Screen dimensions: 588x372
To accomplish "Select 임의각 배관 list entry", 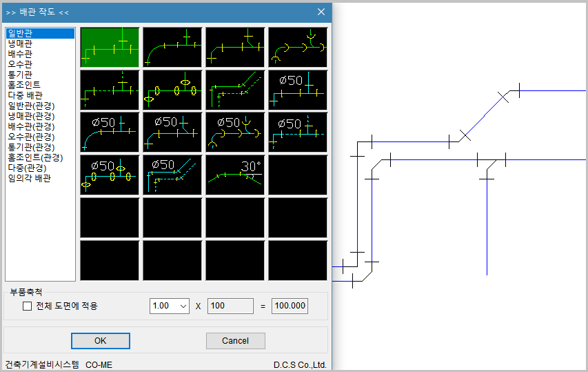I will 29,178.
